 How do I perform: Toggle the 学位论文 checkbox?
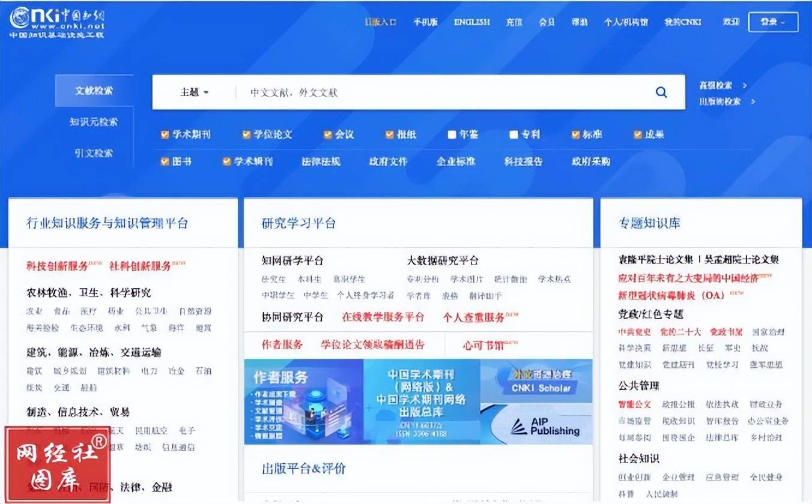pos(246,134)
